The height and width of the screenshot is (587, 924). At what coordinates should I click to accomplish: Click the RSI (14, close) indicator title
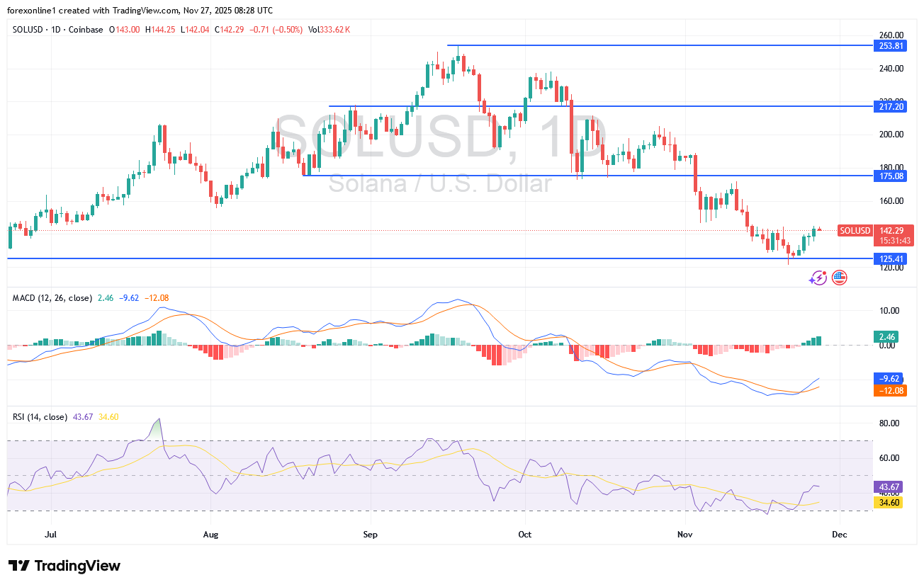click(40, 417)
